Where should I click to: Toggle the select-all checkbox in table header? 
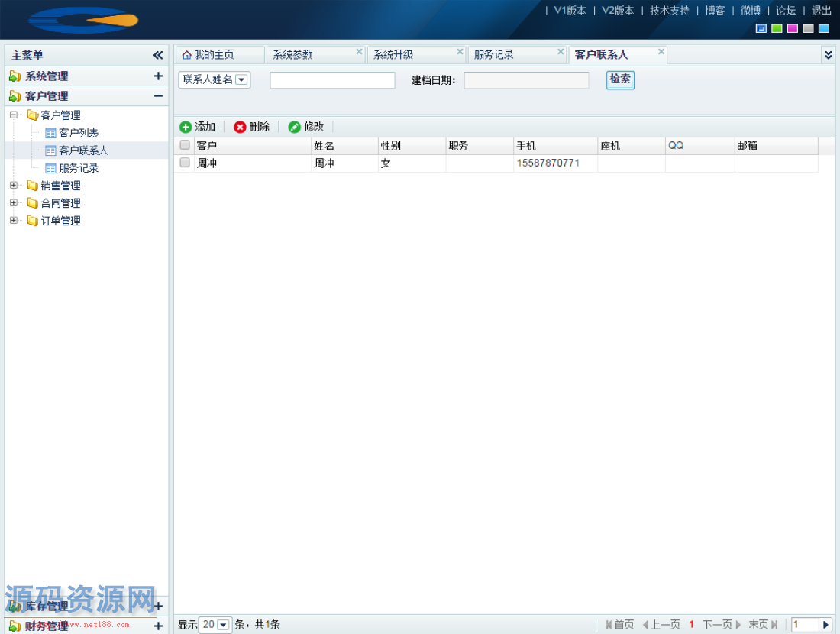[x=183, y=145]
